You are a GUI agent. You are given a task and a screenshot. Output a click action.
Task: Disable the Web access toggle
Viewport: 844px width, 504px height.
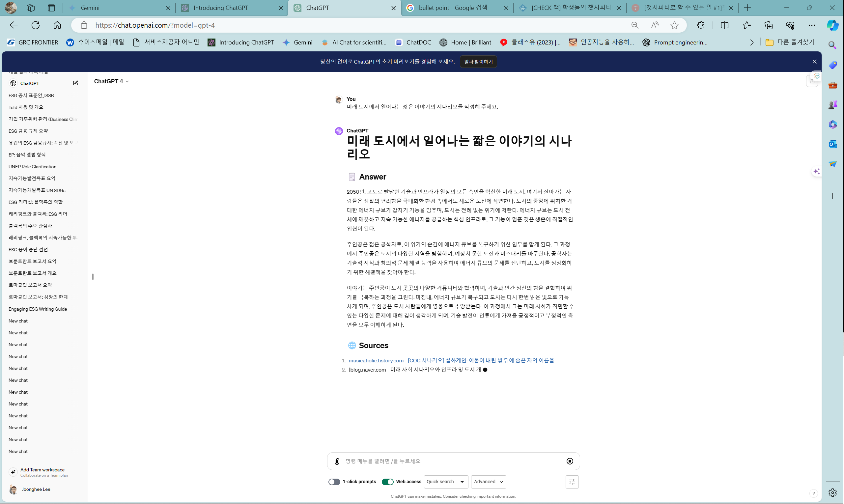387,482
